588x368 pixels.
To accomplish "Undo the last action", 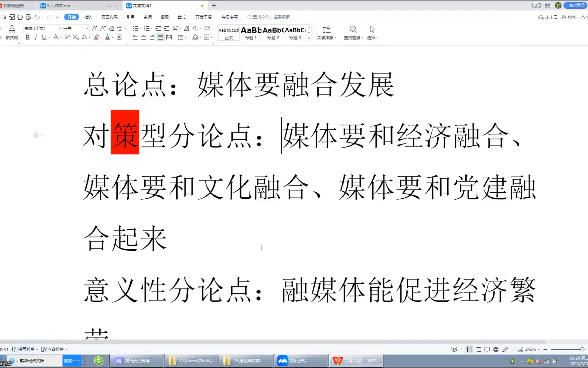I will 37,17.
